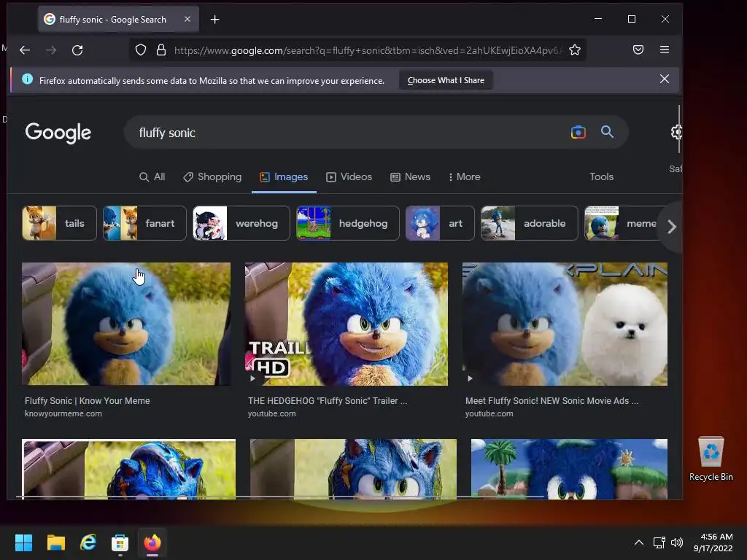Open the Fluffy Sonic Trailer HD thumbnail
The image size is (747, 560).
pos(347,324)
